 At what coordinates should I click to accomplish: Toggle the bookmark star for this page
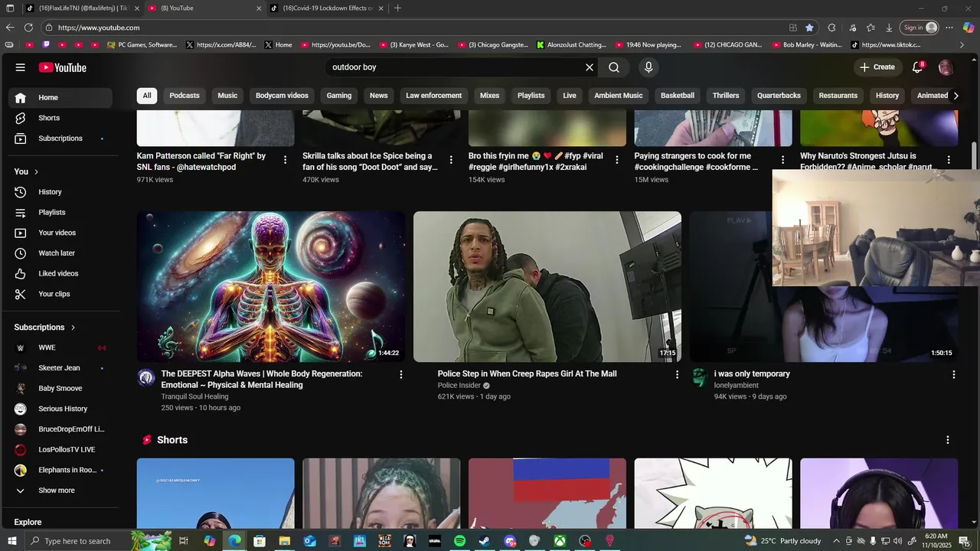(809, 28)
